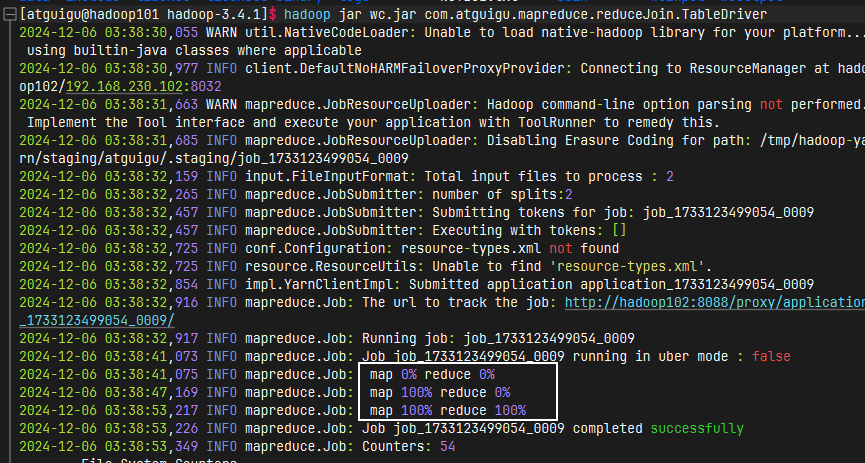Click 'Disabling Erasure Coding for path' text
The image size is (865, 463).
point(615,141)
